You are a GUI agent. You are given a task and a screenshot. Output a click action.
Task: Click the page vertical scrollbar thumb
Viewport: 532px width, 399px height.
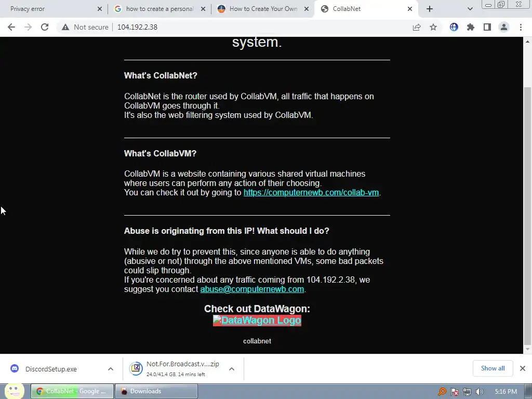coord(527,215)
